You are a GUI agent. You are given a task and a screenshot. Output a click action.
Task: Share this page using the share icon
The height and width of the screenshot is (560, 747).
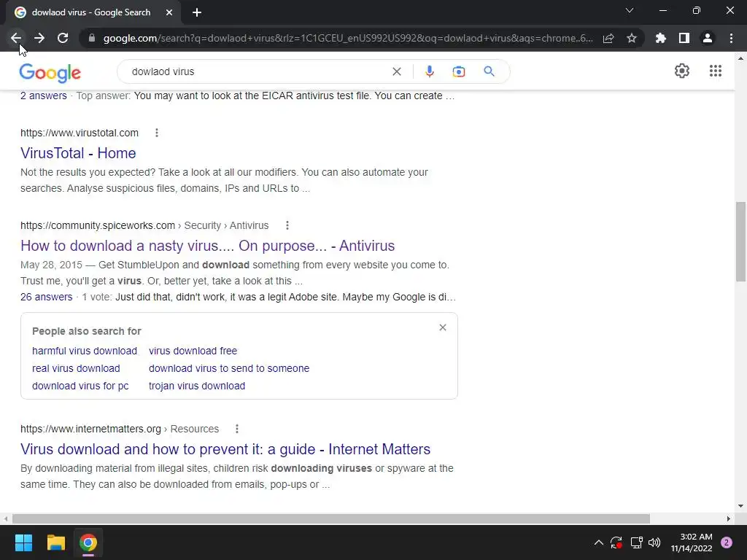(608, 38)
